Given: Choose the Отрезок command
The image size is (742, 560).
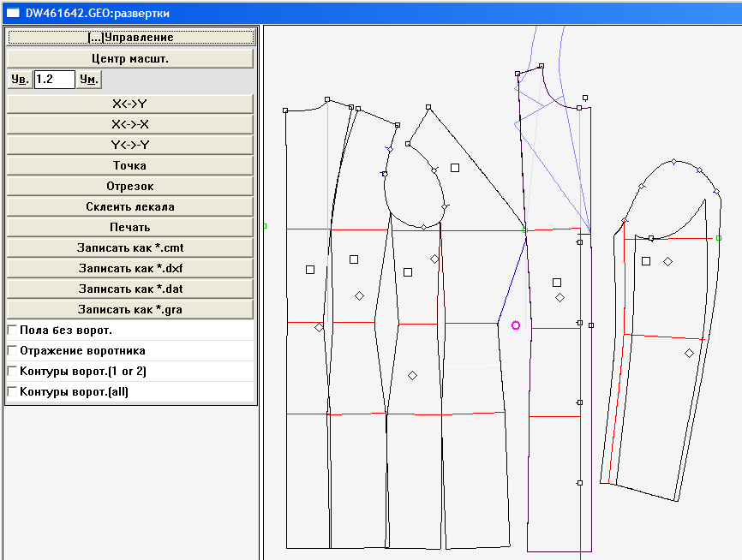Looking at the screenshot, I should [130, 186].
